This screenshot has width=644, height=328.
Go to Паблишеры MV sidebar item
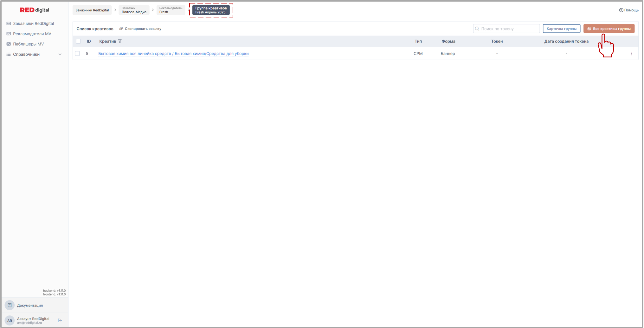28,44
